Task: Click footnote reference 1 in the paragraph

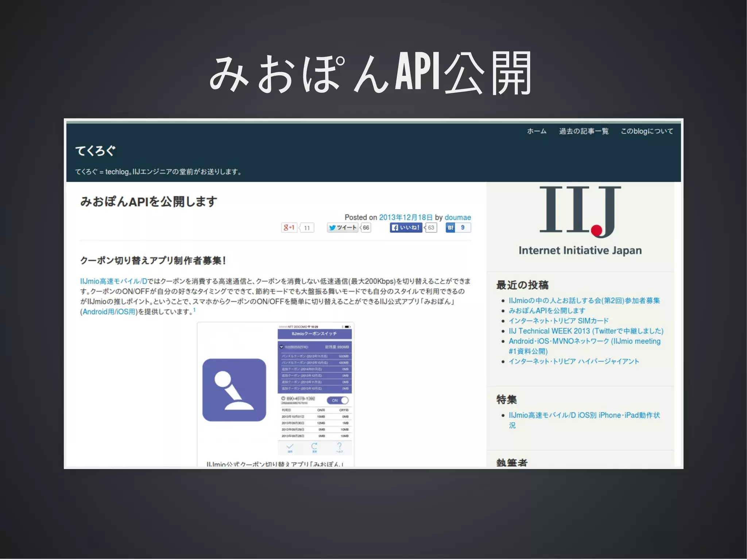Action: click(x=194, y=310)
